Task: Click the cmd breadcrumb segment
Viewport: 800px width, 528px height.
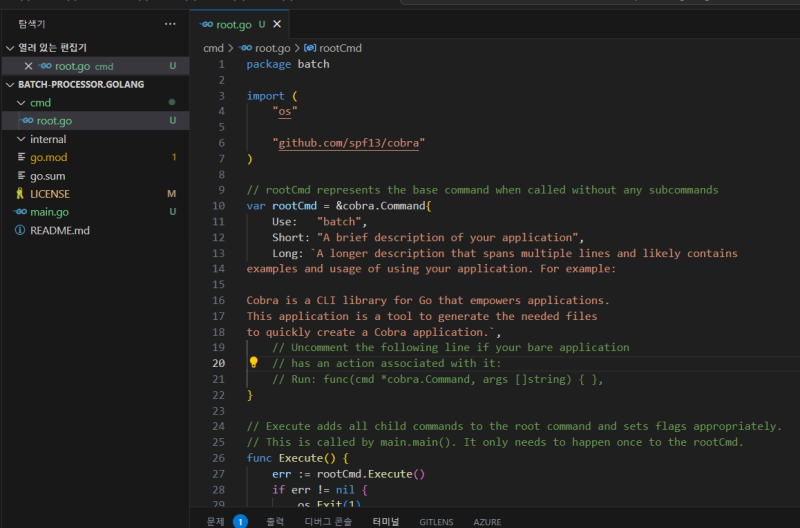Action: click(x=213, y=48)
